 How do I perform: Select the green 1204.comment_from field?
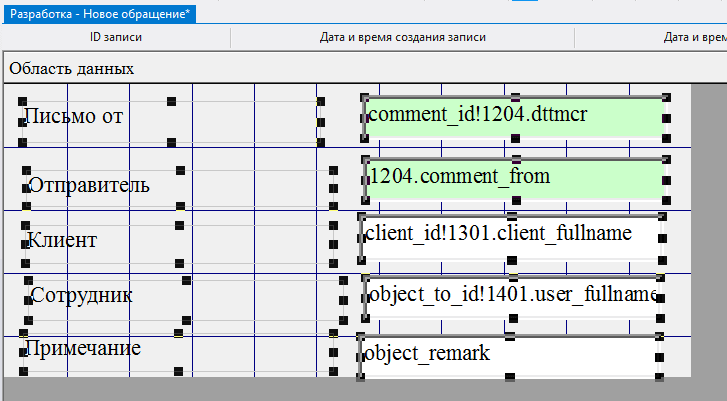pyautogui.click(x=514, y=178)
